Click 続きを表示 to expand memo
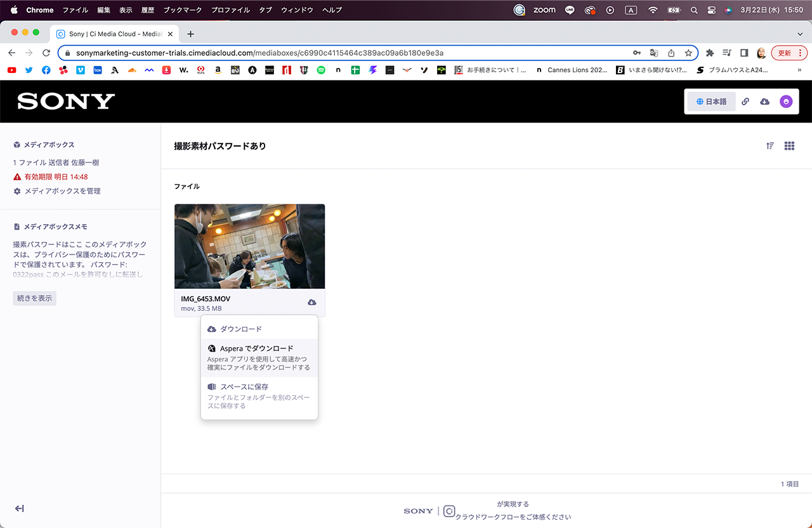This screenshot has height=528, width=812. 35,298
